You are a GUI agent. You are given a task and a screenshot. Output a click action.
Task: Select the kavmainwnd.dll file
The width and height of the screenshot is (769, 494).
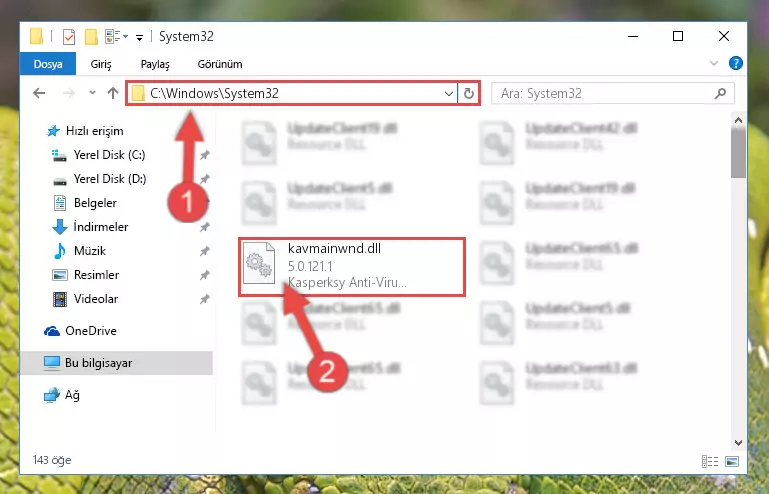[352, 266]
